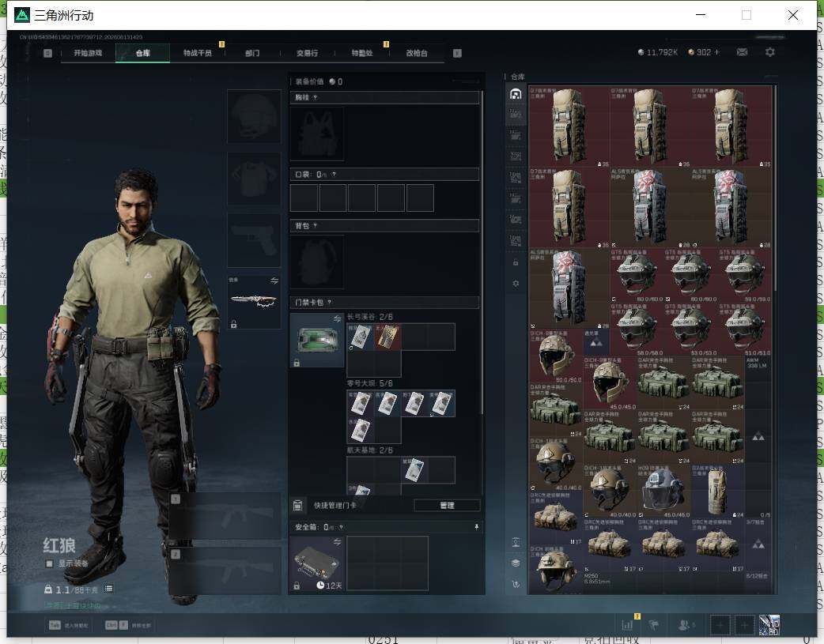Click the Ctrl F key hint in the bottom bar
Viewport: 824px width, 644px height.
coord(116,625)
